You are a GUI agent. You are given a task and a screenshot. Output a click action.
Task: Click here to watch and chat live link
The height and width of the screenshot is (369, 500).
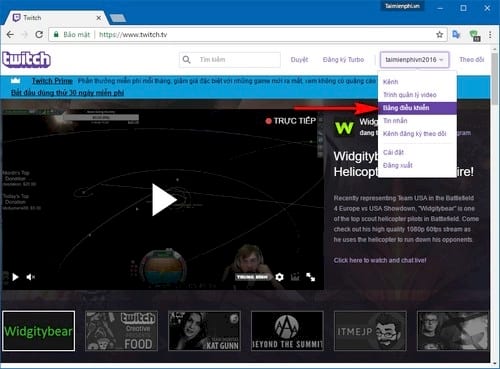380,260
